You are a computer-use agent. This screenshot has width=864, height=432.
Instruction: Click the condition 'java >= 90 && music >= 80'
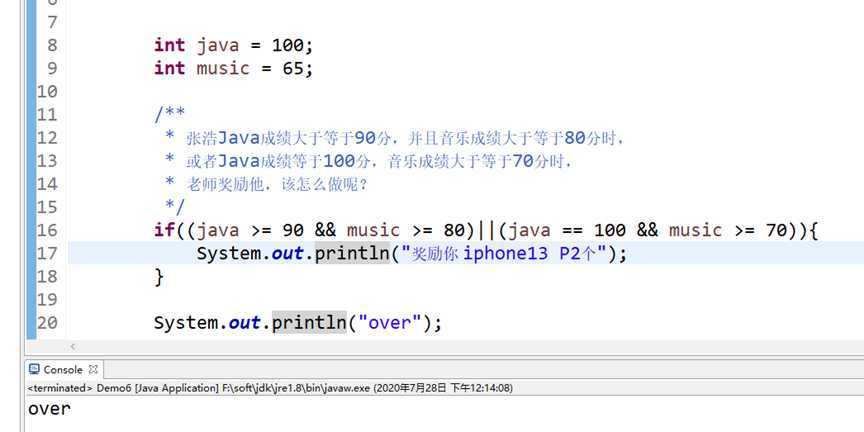[x=330, y=230]
